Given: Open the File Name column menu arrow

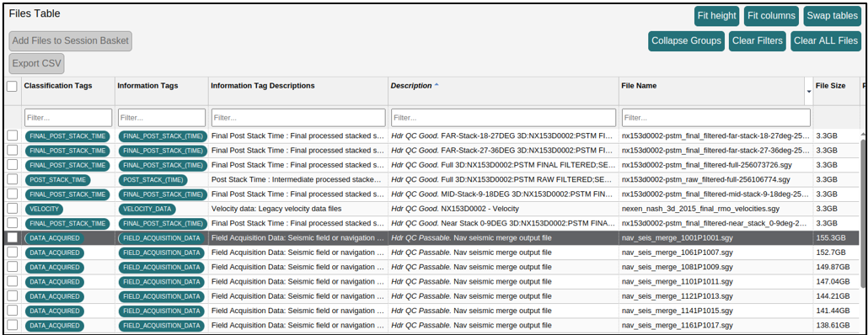Looking at the screenshot, I should click(x=809, y=91).
